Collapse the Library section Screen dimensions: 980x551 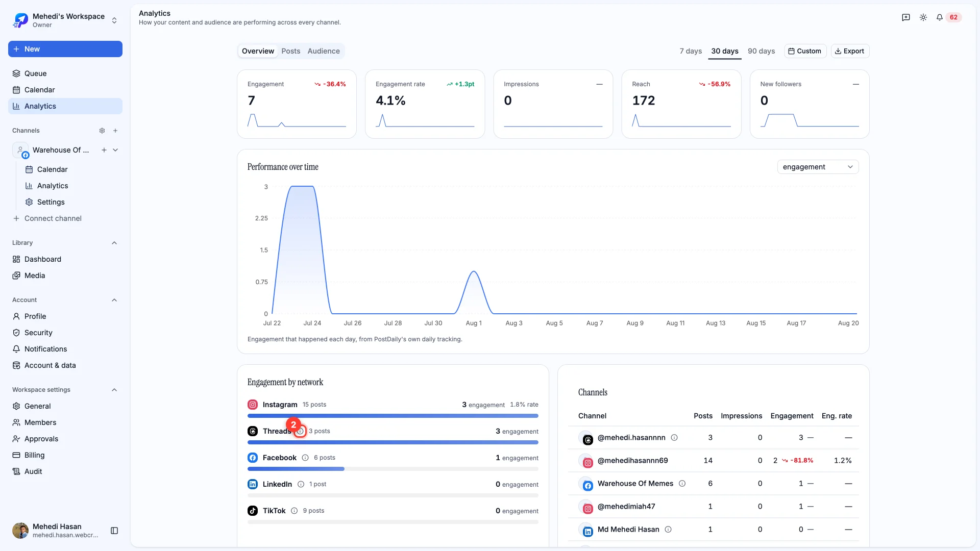click(114, 243)
